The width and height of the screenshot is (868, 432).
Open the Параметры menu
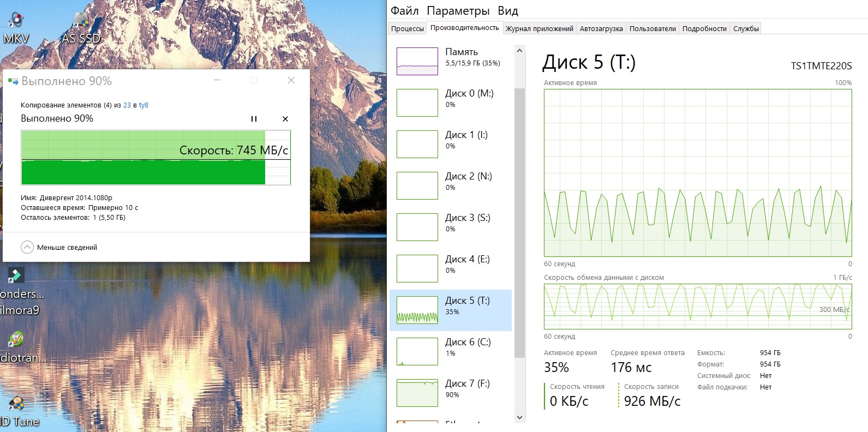[x=458, y=11]
